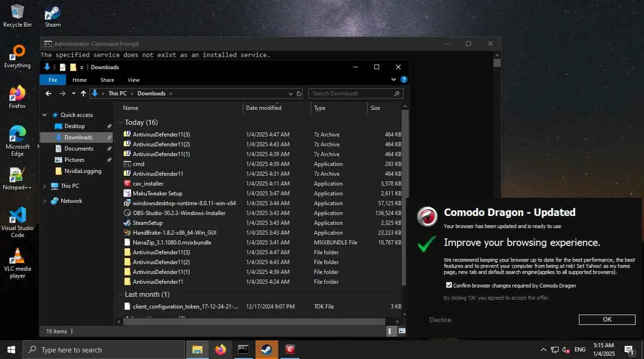This screenshot has height=359, width=644.
Task: Switch to large icons view button
Action: click(x=402, y=331)
